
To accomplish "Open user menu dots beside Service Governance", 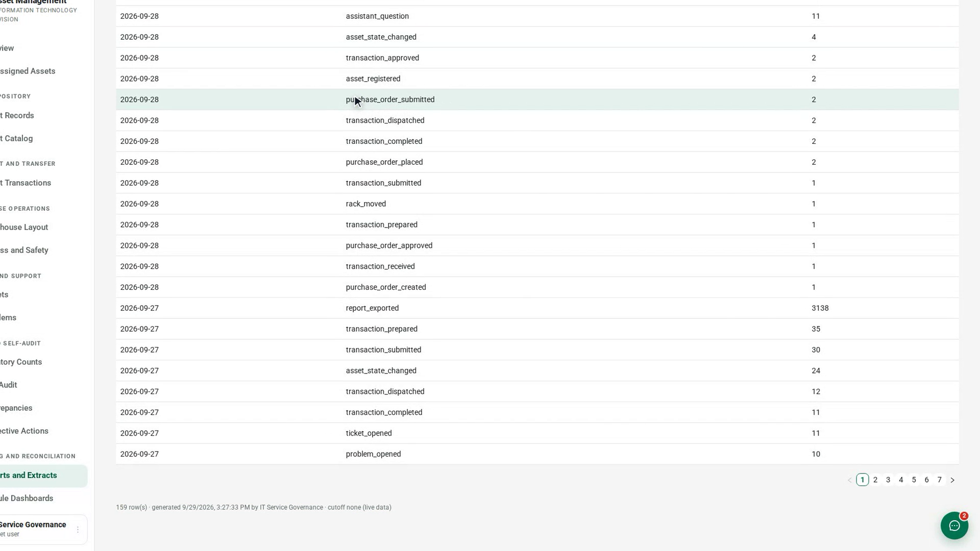I will tap(78, 530).
